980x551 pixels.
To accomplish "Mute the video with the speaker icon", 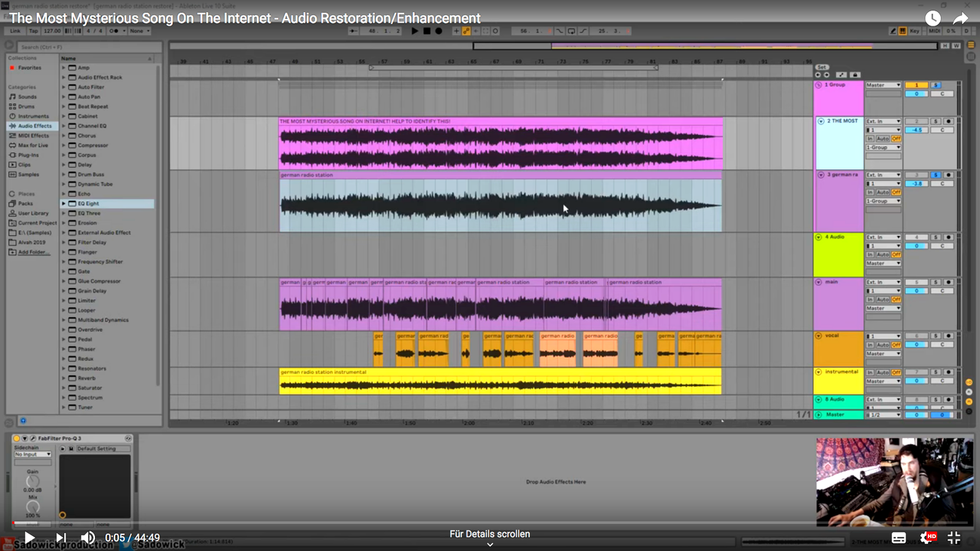I will [88, 537].
